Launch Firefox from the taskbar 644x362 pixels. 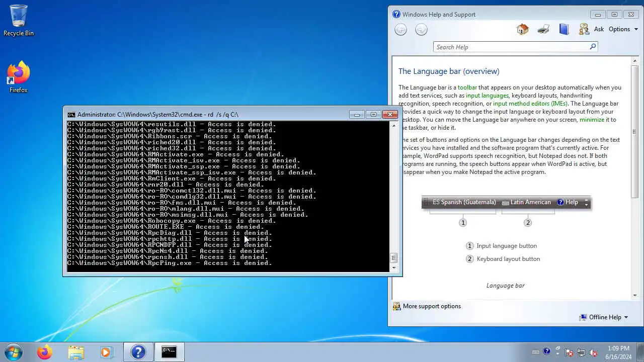[44, 352]
